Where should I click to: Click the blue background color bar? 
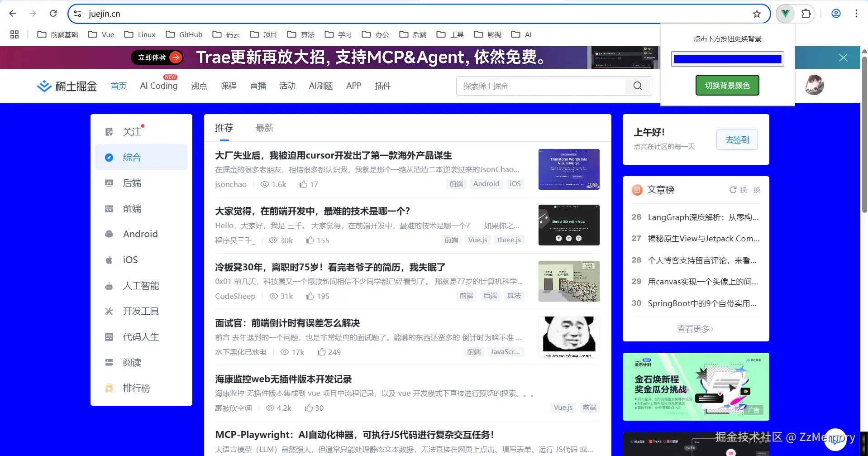click(726, 58)
